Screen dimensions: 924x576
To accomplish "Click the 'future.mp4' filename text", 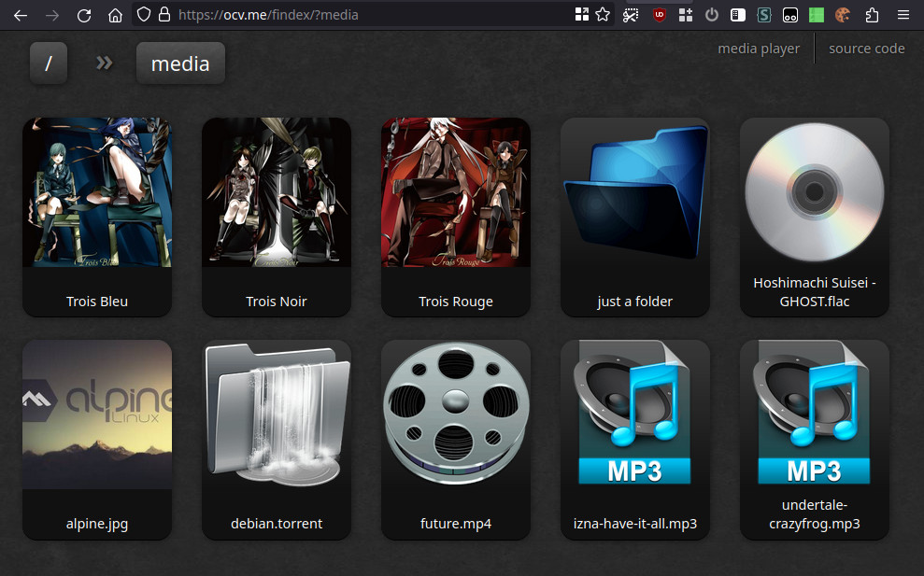I will (456, 524).
